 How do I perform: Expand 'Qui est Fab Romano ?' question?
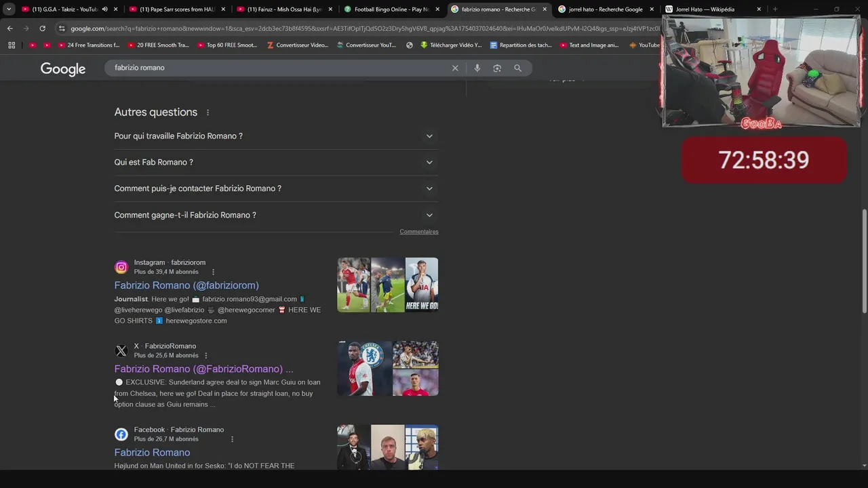(x=276, y=163)
